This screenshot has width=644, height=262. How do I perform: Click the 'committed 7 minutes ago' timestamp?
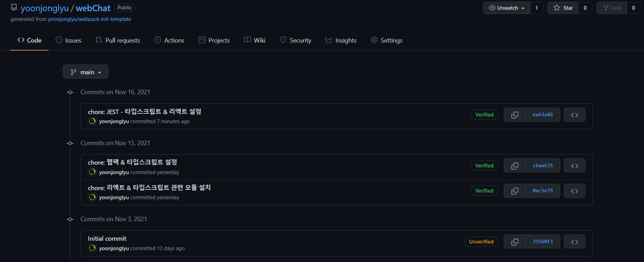click(x=160, y=121)
